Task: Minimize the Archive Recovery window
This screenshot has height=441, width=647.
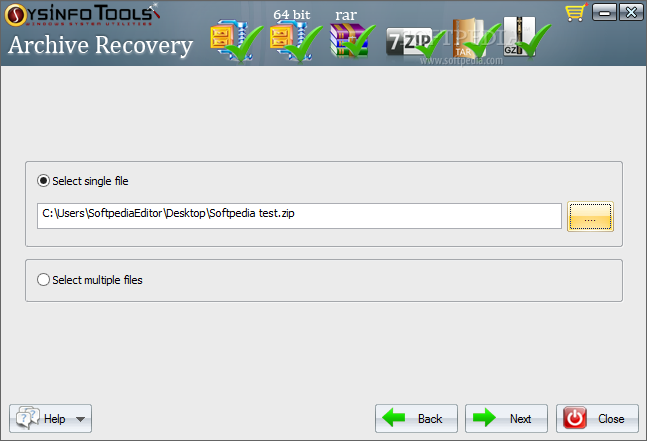Action: click(x=604, y=12)
